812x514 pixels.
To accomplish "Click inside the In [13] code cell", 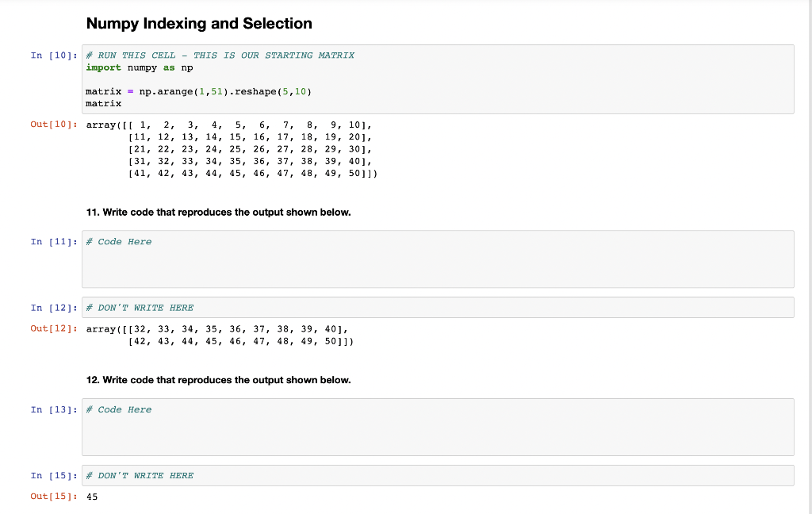I will coord(438,427).
